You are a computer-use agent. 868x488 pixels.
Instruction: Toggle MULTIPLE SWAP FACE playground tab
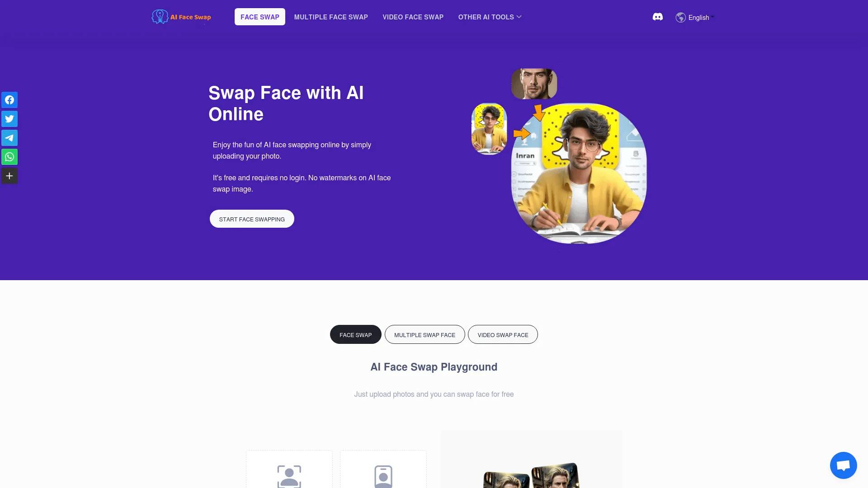(x=425, y=334)
